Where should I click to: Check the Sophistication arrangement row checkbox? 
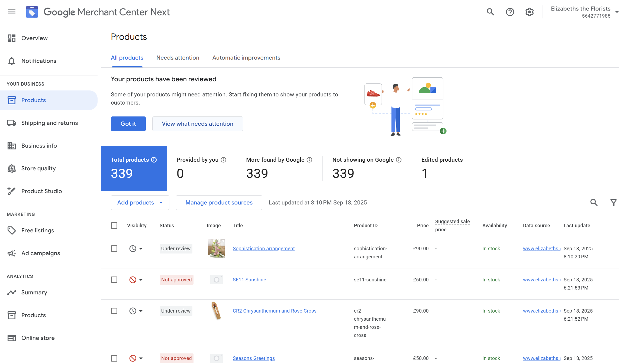114,249
